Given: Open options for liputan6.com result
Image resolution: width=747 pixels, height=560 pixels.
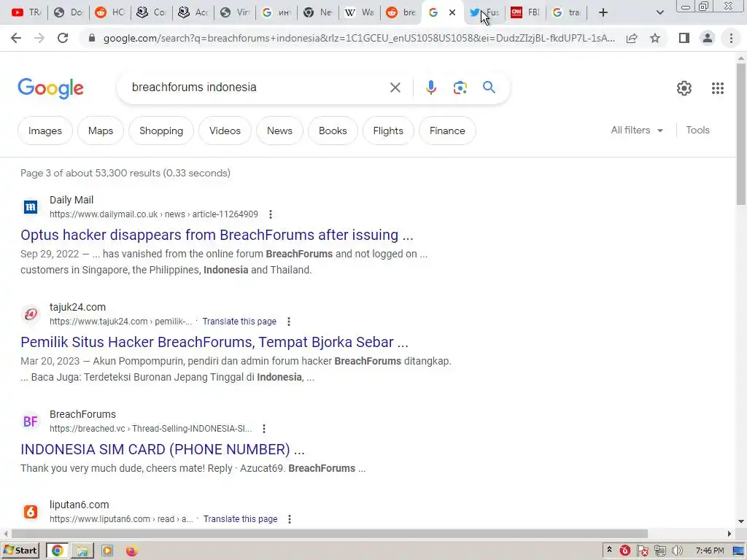Looking at the screenshot, I should pyautogui.click(x=289, y=519).
